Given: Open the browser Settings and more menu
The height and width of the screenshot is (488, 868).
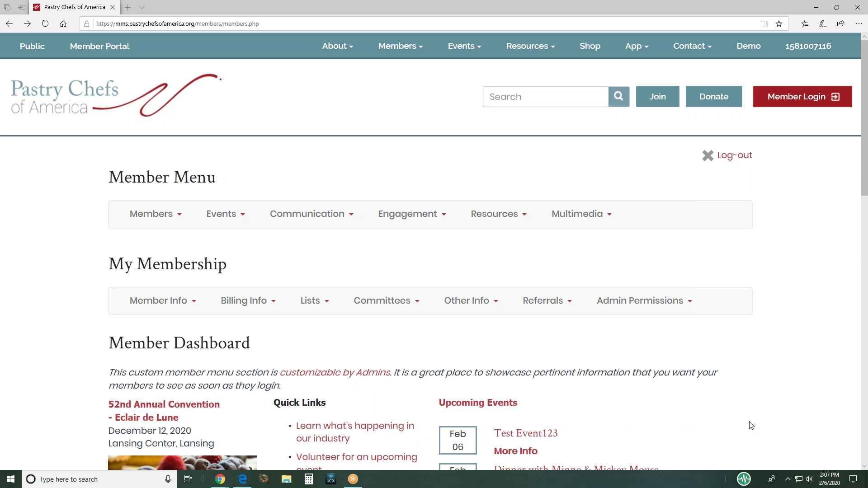Looking at the screenshot, I should pos(859,23).
